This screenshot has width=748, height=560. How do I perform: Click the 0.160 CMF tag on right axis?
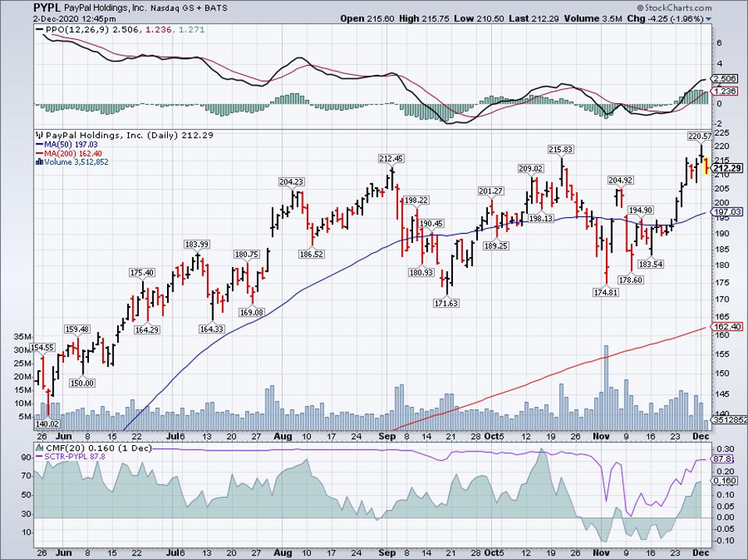tap(725, 481)
